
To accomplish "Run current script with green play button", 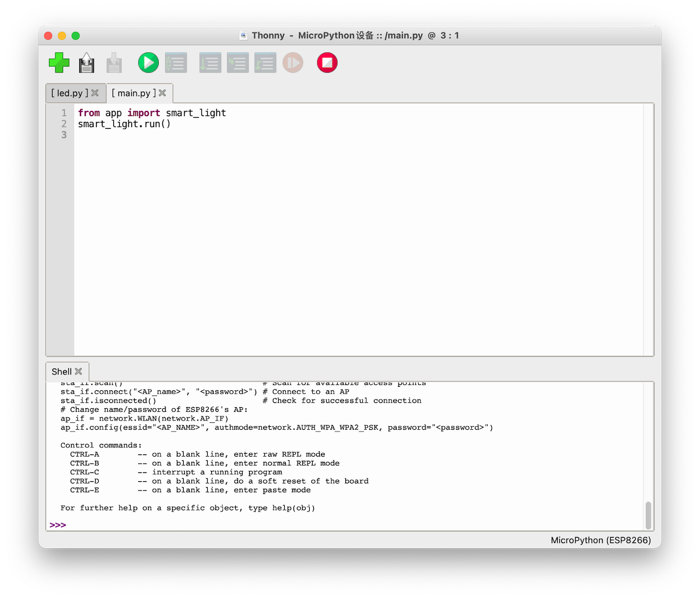I will pos(148,62).
